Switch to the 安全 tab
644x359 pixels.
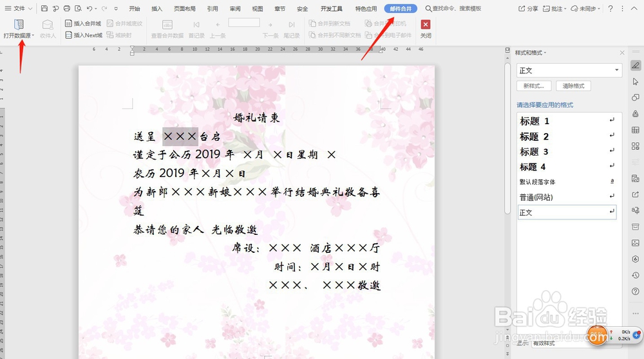(302, 8)
